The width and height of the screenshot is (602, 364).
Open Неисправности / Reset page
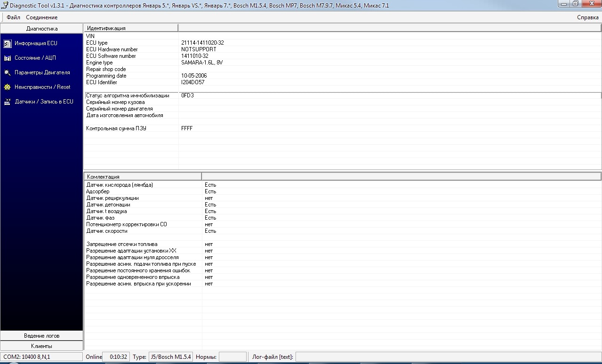click(42, 87)
